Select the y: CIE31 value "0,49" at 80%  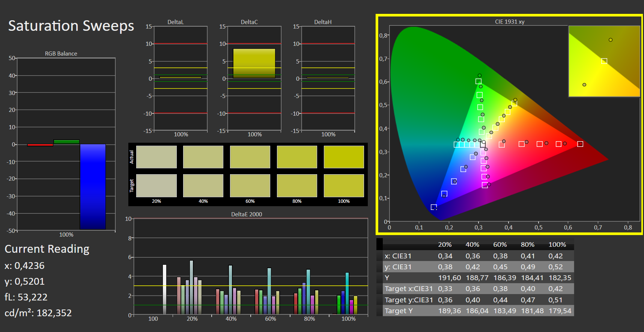pyautogui.click(x=528, y=267)
